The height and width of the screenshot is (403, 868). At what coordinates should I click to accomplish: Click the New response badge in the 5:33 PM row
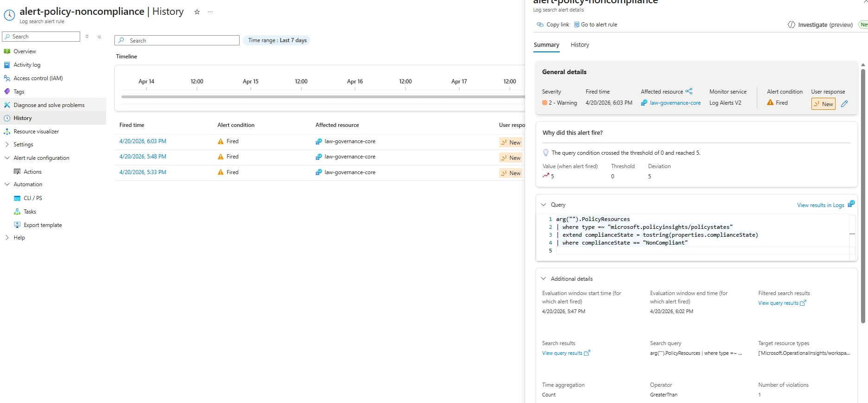511,173
